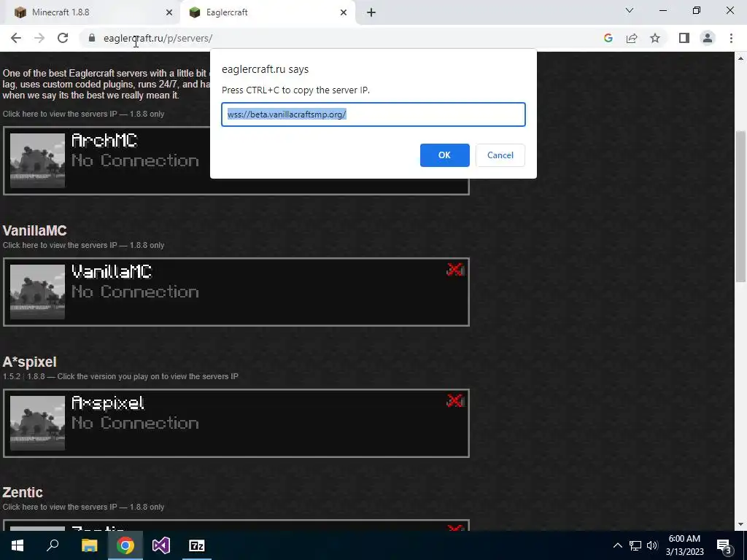This screenshot has width=747, height=560.
Task: Click the address bar URL
Action: coord(158,38)
